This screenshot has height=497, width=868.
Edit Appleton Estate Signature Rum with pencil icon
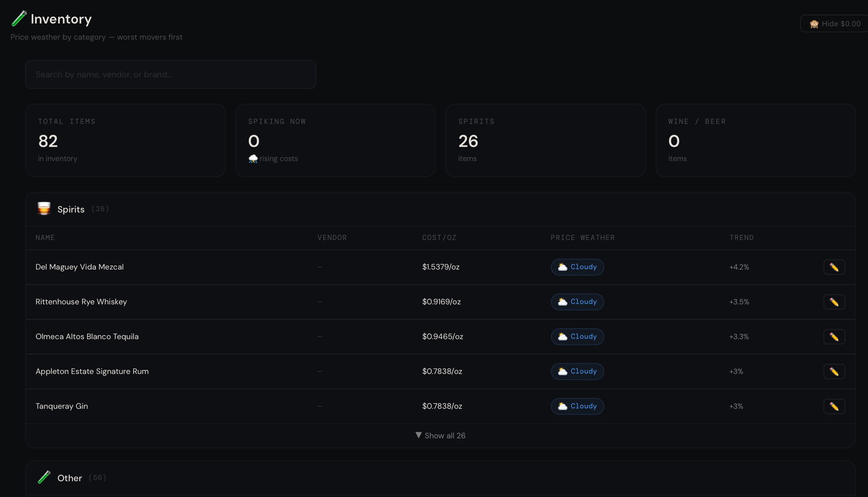834,371
